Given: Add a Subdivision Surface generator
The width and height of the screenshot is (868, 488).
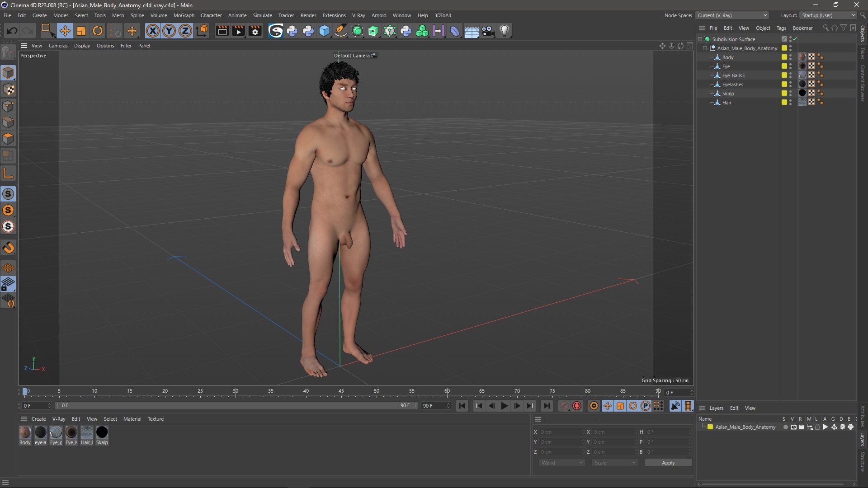Looking at the screenshot, I should (x=357, y=31).
